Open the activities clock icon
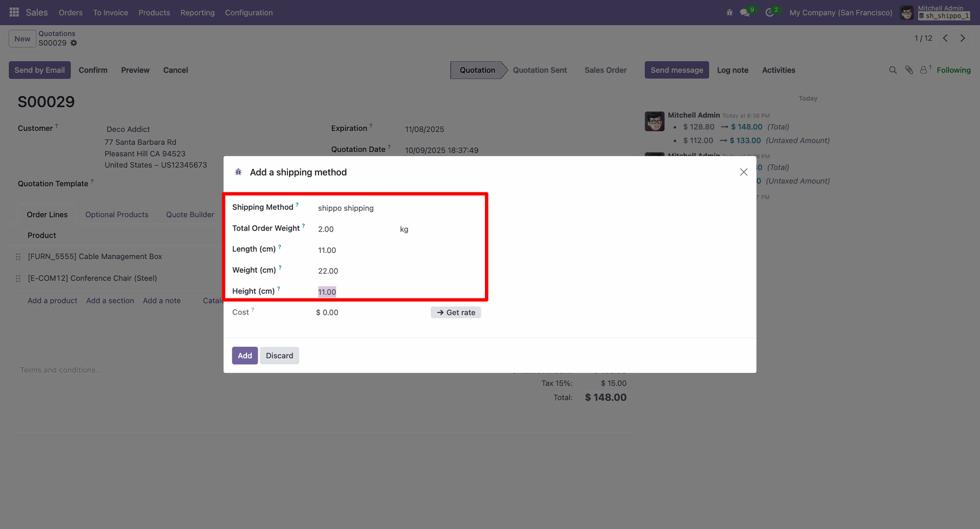 (x=770, y=12)
